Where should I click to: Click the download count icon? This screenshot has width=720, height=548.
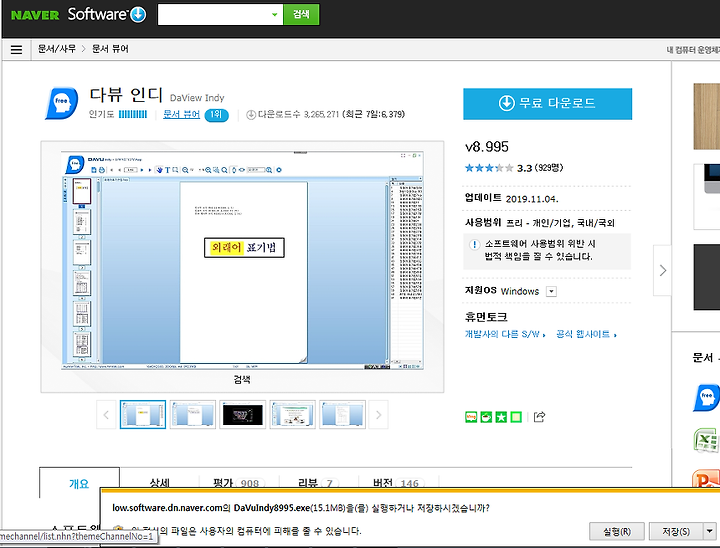click(x=251, y=114)
